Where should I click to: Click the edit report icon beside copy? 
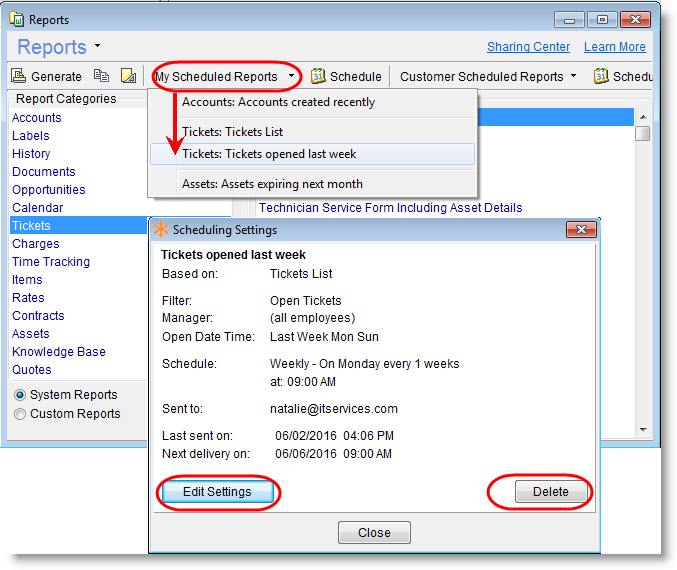pyautogui.click(x=128, y=76)
